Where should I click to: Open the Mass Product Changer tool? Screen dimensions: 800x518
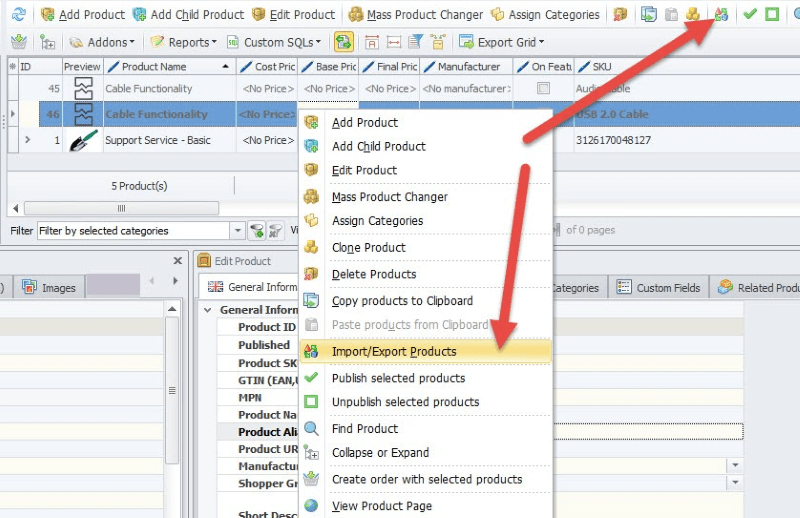416,15
